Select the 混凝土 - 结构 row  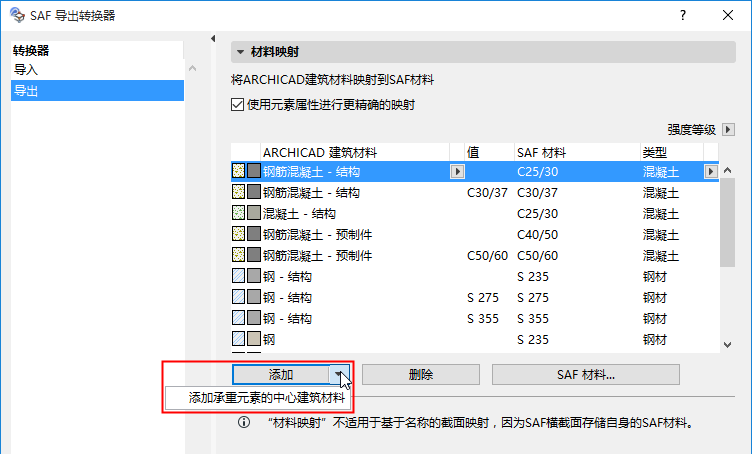[475, 213]
